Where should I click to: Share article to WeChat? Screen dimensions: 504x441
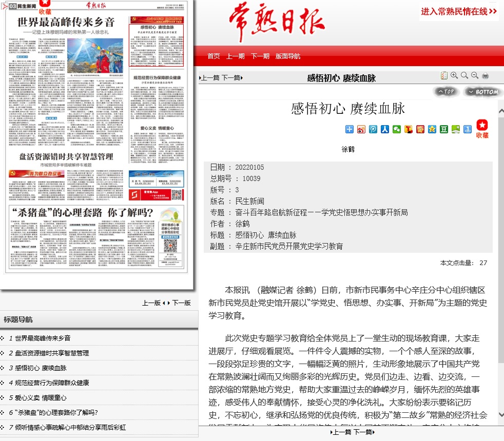[x=397, y=129]
